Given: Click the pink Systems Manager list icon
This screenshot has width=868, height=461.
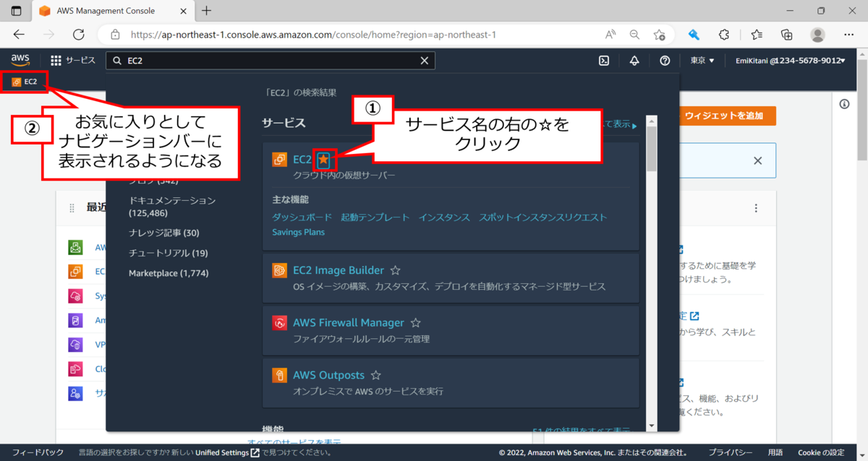Looking at the screenshot, I should (x=76, y=296).
